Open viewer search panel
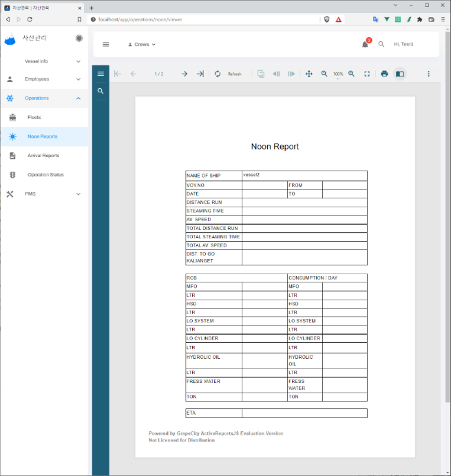This screenshot has width=451, height=476. (101, 91)
